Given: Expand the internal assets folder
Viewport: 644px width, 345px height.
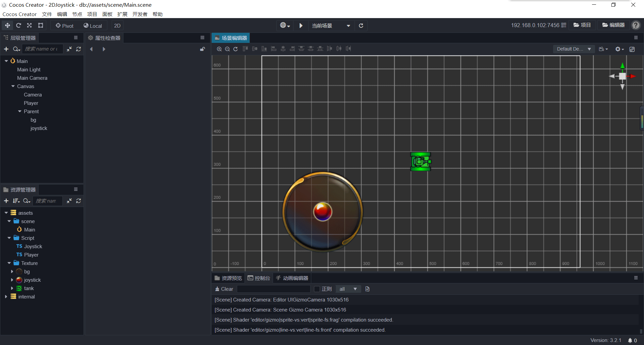Looking at the screenshot, I should point(6,296).
